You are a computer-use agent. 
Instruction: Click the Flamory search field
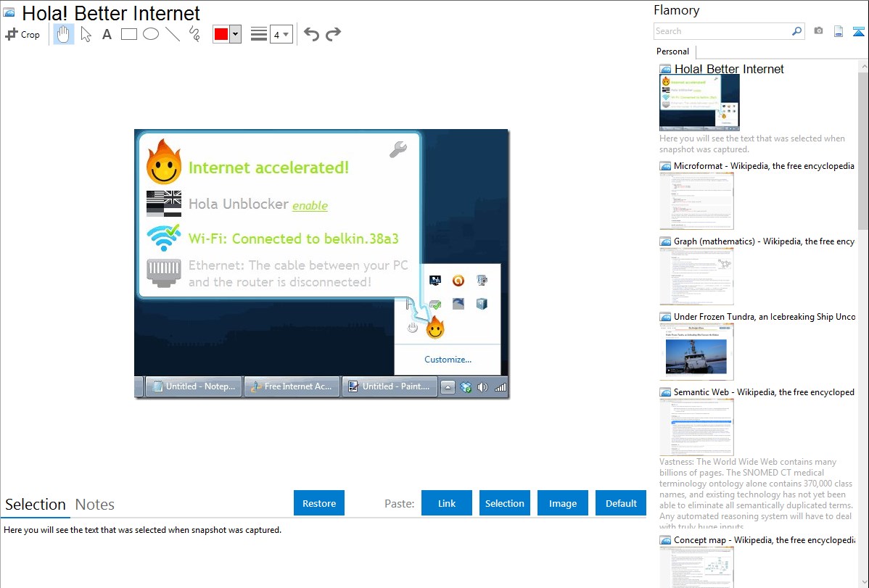(x=722, y=31)
